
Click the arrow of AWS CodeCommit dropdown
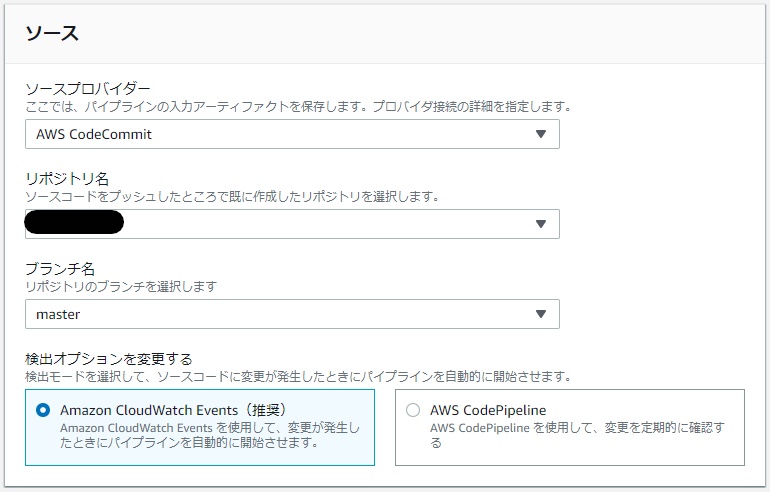541,134
